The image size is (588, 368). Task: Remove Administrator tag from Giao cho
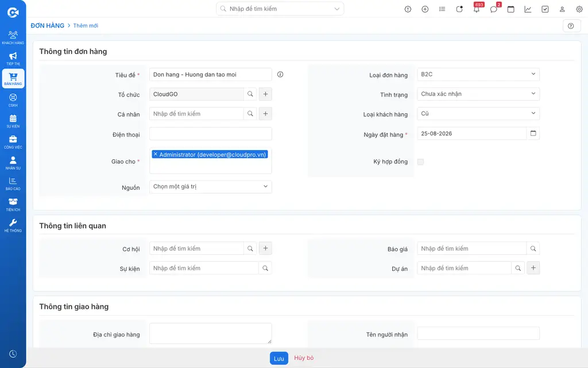point(156,154)
